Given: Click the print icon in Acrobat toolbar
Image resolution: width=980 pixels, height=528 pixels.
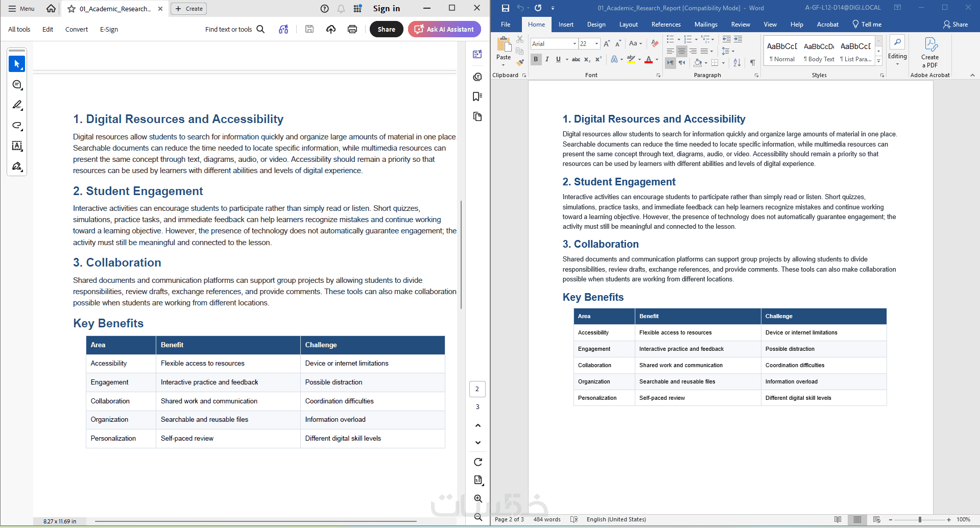Looking at the screenshot, I should tap(352, 29).
